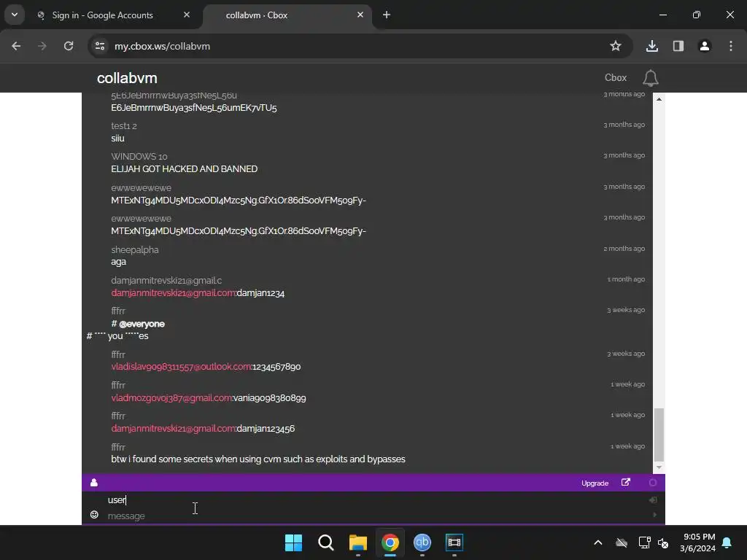Click the message 'siiu'

(117, 139)
